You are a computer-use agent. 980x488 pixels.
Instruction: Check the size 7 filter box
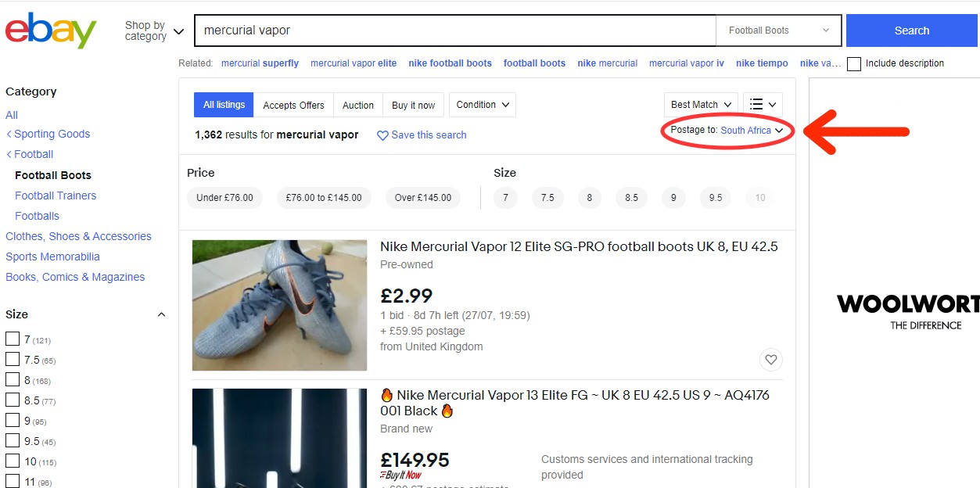13,339
